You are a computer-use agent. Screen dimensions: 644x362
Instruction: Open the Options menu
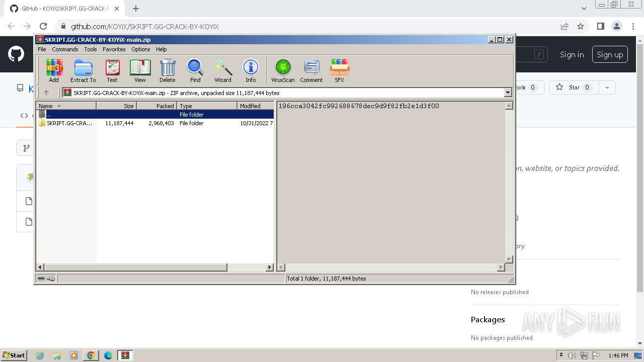[141, 49]
